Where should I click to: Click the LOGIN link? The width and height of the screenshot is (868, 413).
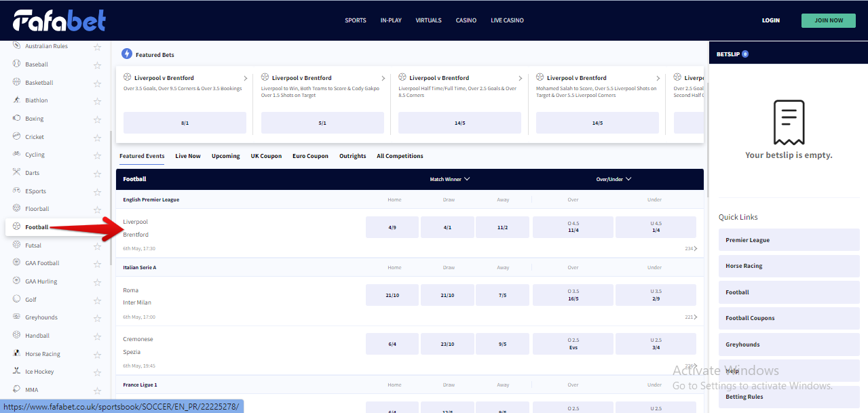pos(771,20)
